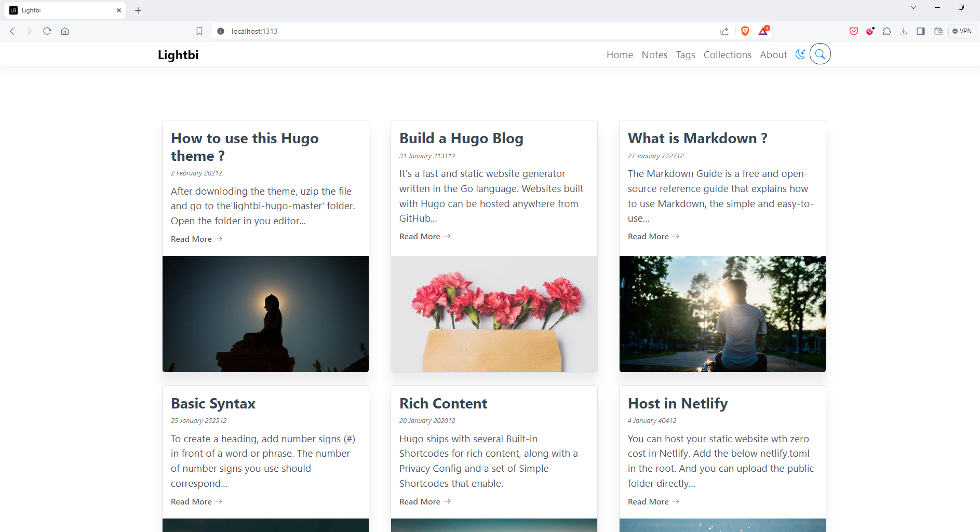Viewport: 980px width, 532px height.
Task: Go to the browser home page icon
Action: pos(65,31)
